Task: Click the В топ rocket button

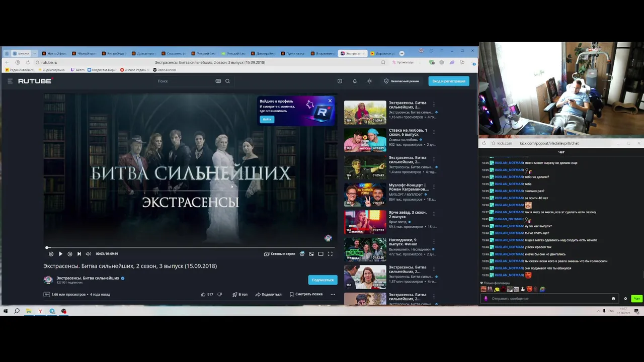Action: [x=240, y=294]
